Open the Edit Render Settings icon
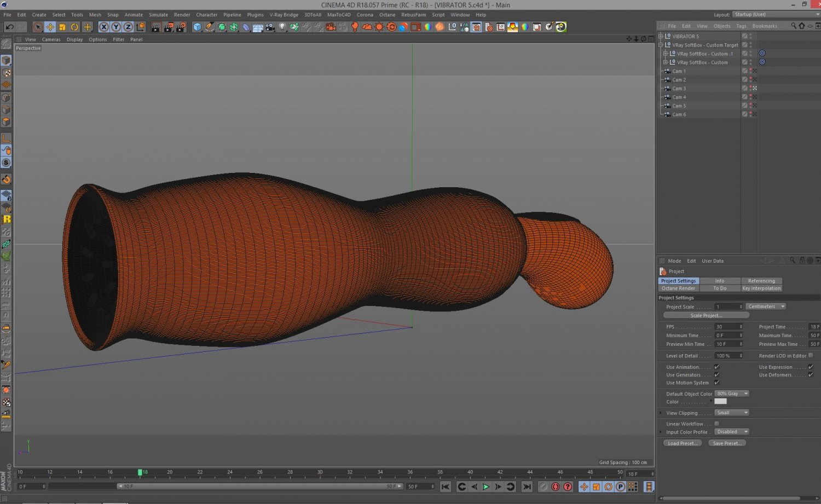This screenshot has width=821, height=504. pos(181,27)
